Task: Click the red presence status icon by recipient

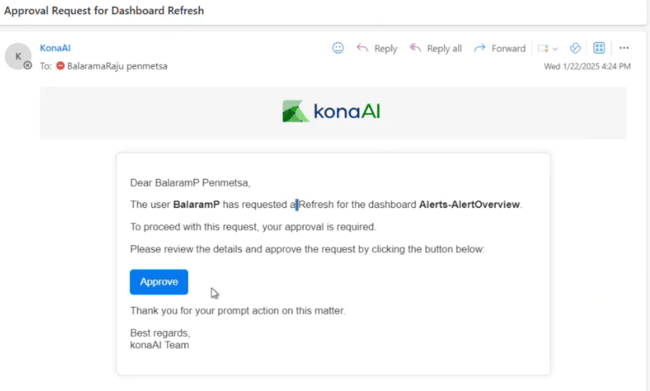Action: [x=61, y=66]
